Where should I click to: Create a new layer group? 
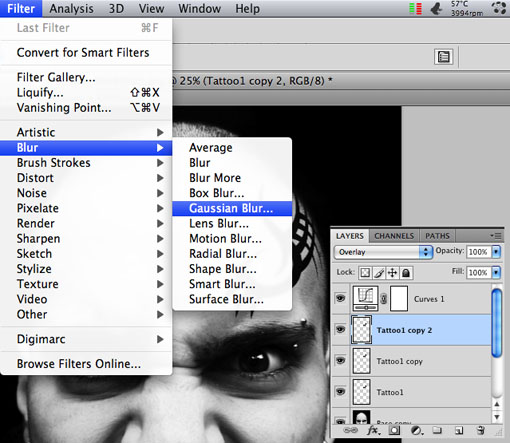pyautogui.click(x=437, y=430)
